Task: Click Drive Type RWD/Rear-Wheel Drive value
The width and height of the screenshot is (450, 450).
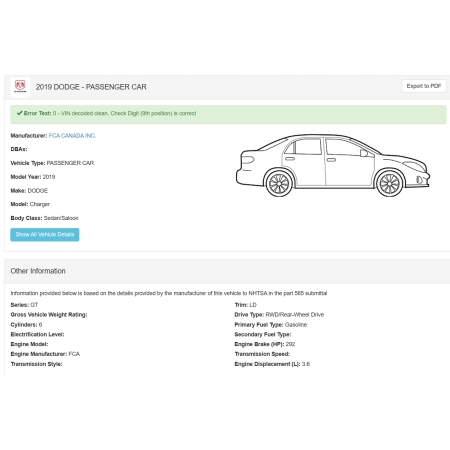Action: pos(295,315)
